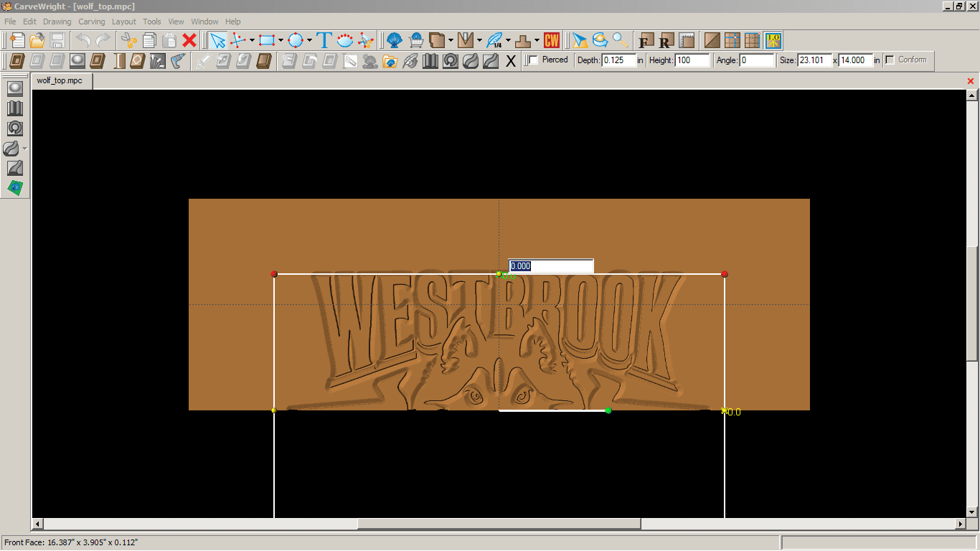
Task: Select the arrow selection tool
Action: click(x=218, y=40)
